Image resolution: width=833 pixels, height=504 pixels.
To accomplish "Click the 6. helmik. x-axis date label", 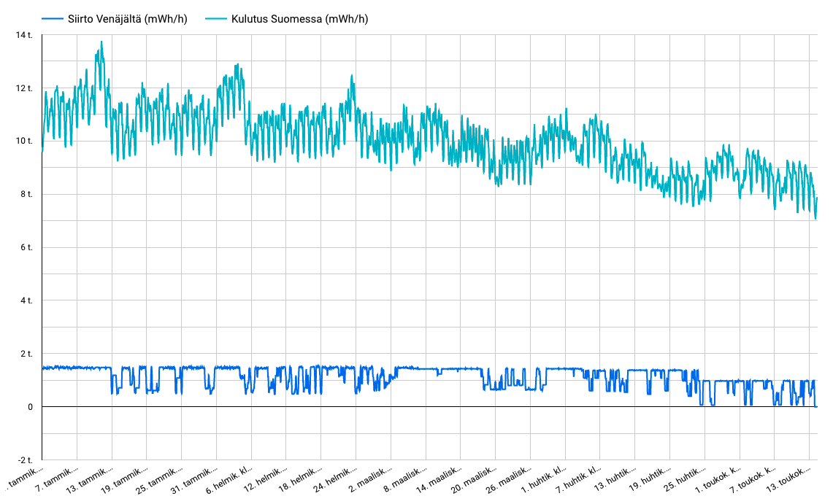I will point(230,479).
